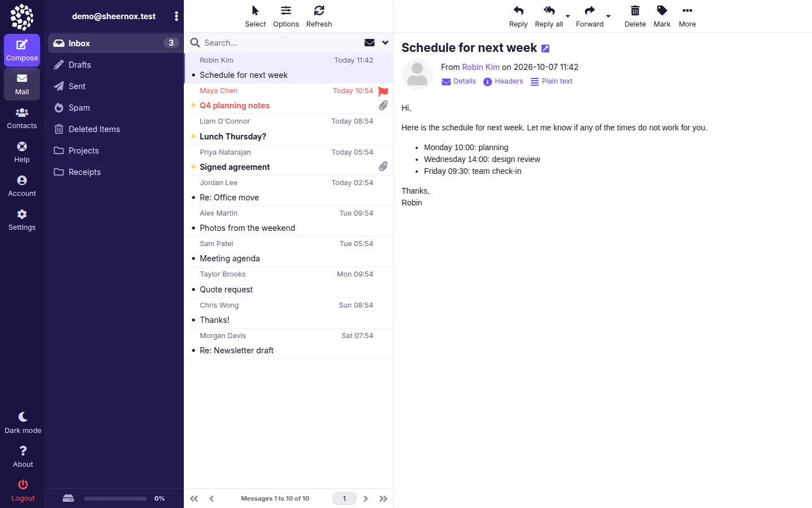Open the Deleted Items folder
Screen dimensions: 812x508
point(115,129)
